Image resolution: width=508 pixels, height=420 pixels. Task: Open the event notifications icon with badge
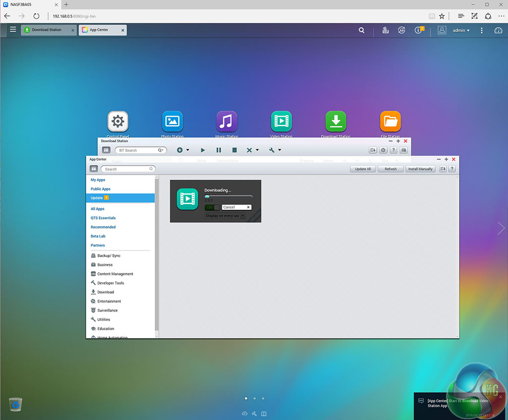click(x=419, y=30)
